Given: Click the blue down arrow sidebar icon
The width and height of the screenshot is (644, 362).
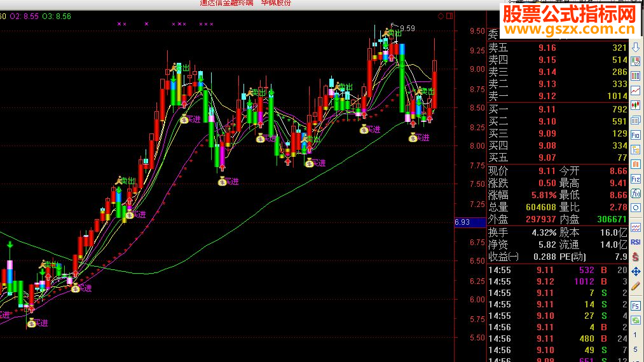Looking at the screenshot, I should click(x=635, y=47).
